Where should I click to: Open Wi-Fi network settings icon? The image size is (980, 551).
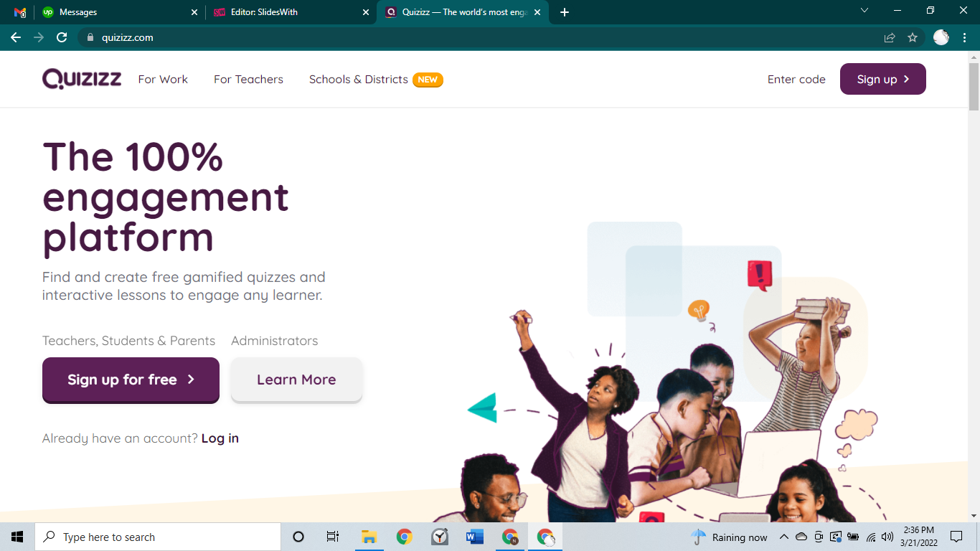(x=871, y=537)
